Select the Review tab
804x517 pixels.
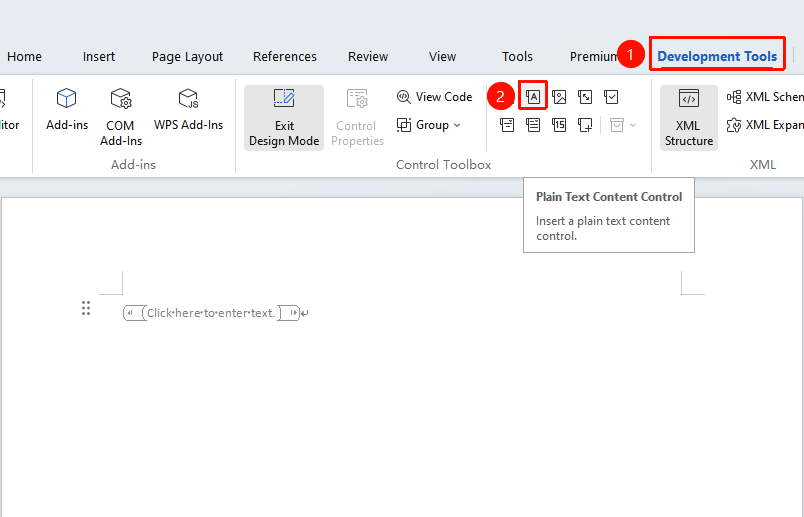click(x=368, y=56)
